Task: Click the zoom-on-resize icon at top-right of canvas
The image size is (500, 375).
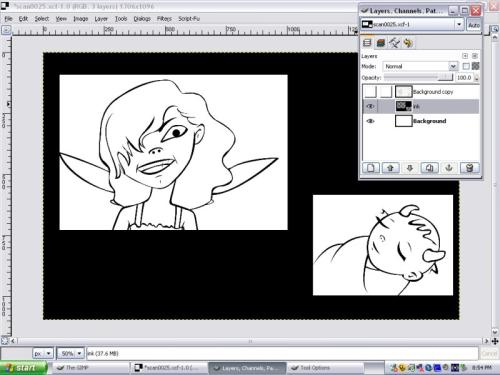Action: click(495, 30)
